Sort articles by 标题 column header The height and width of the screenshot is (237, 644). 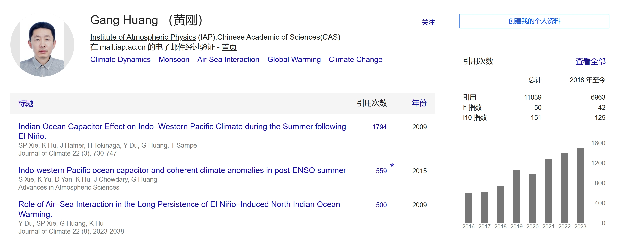26,103
